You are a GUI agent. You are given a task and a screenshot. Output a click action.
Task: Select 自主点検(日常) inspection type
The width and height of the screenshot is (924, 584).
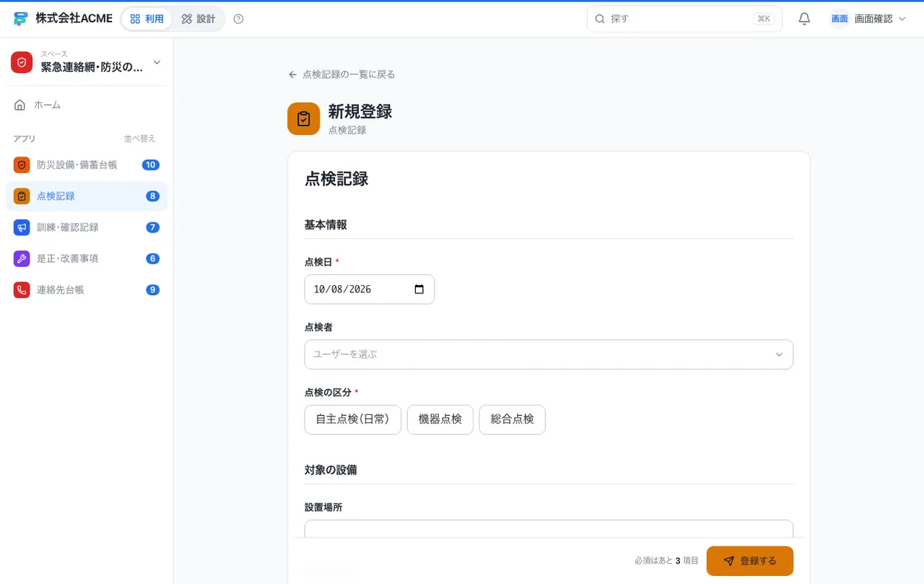pos(353,419)
